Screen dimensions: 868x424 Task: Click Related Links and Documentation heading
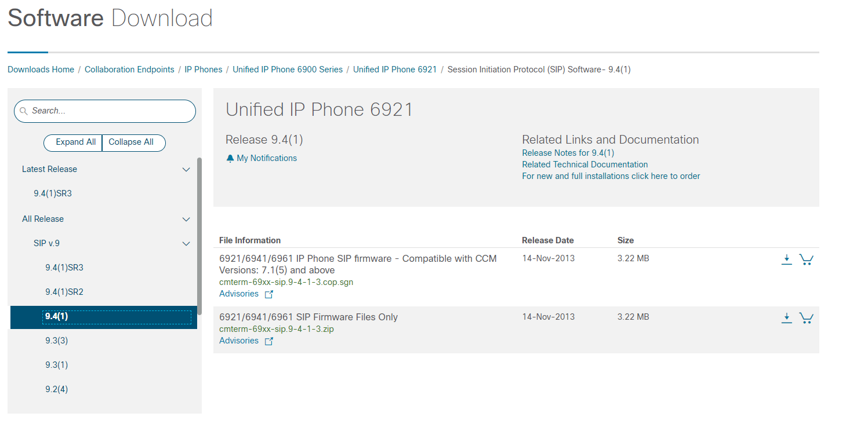[x=611, y=140]
